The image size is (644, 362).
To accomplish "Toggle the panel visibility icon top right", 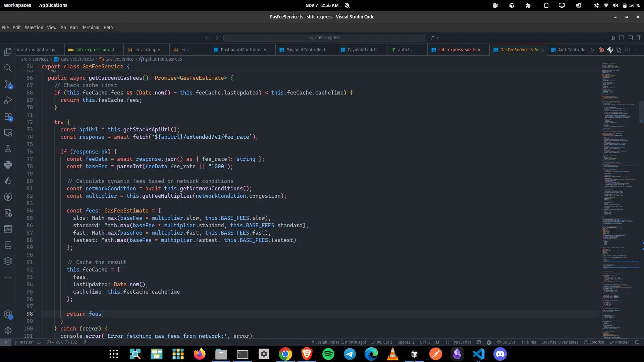I will pos(630,38).
